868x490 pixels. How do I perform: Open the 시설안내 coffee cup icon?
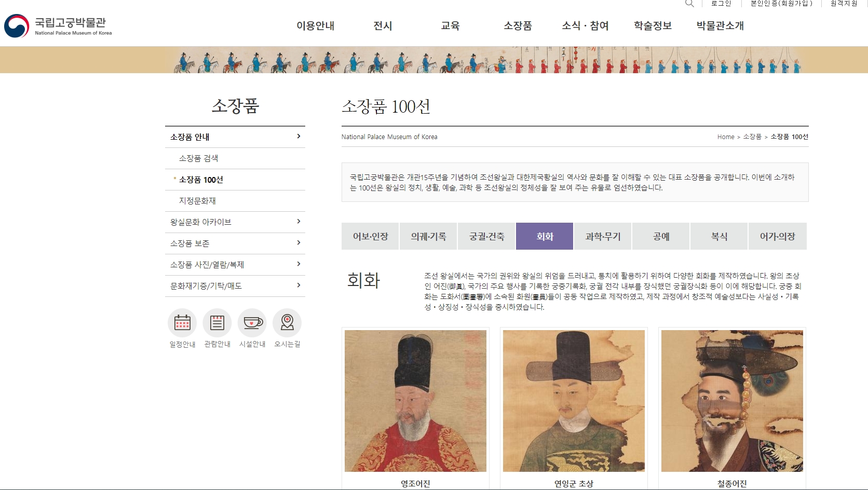(x=252, y=323)
